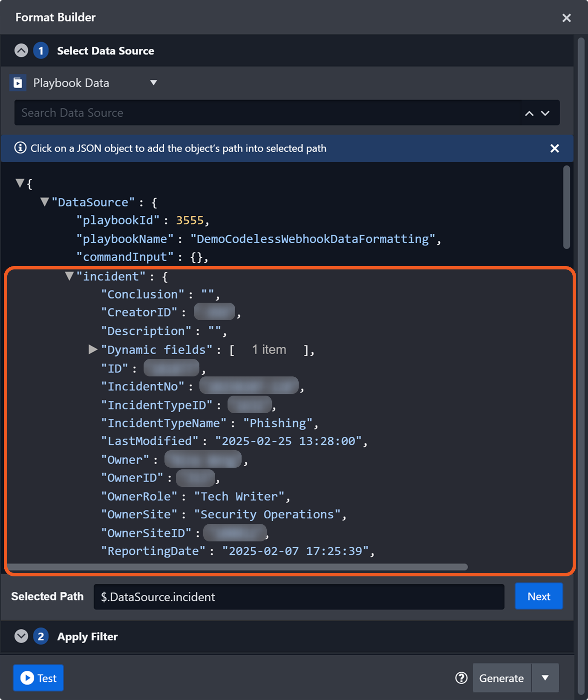Click the step 2 number badge
The height and width of the screenshot is (700, 588).
pyautogui.click(x=41, y=636)
